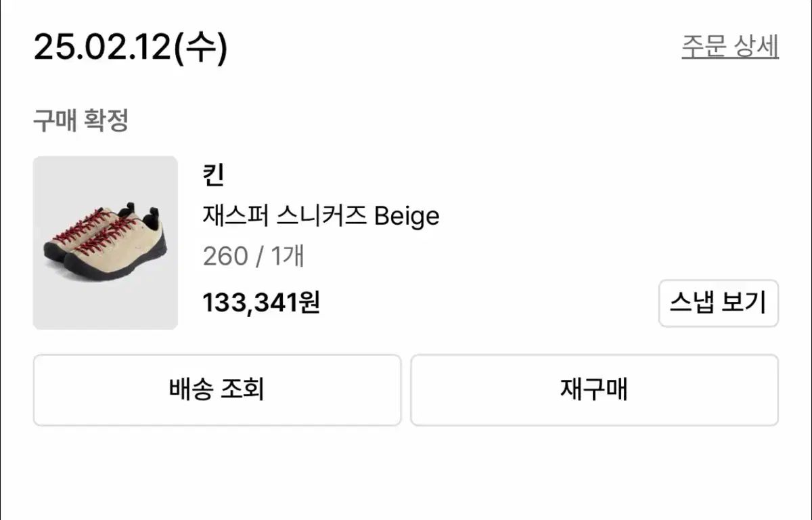
Task: Tap the shoe image with red laces
Action: tap(106, 243)
